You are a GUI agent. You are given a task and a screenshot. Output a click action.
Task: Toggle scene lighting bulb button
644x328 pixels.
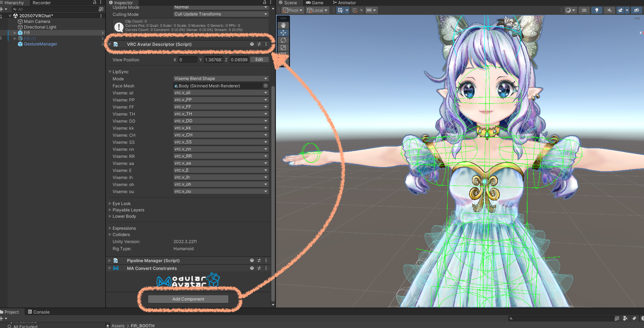(596, 10)
